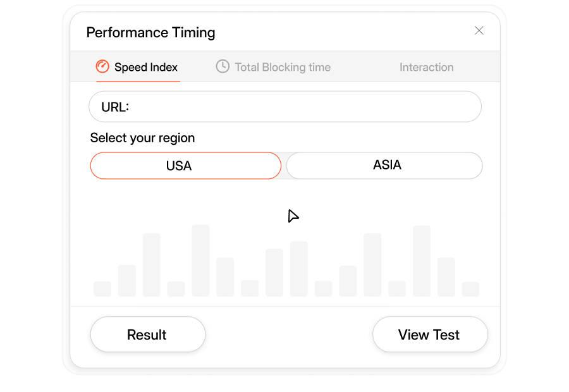Close the Performance Timing dialog
The width and height of the screenshot is (569, 392).
click(x=479, y=31)
